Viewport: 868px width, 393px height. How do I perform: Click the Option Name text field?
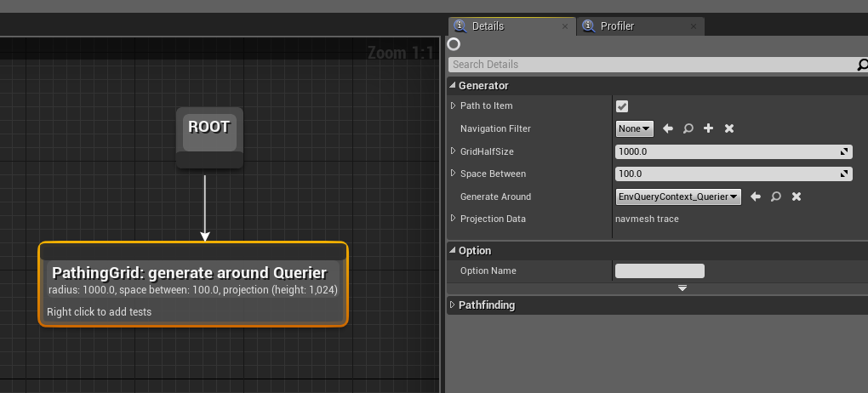coord(660,271)
